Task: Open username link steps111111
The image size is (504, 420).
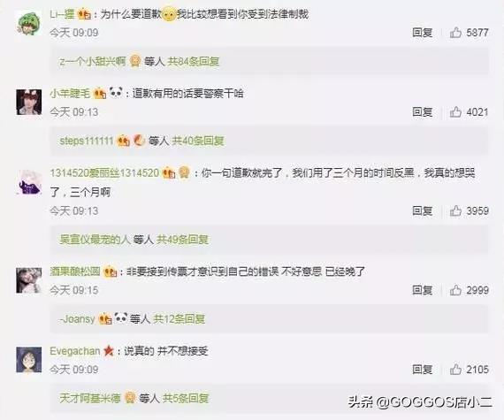Action: pyautogui.click(x=87, y=141)
